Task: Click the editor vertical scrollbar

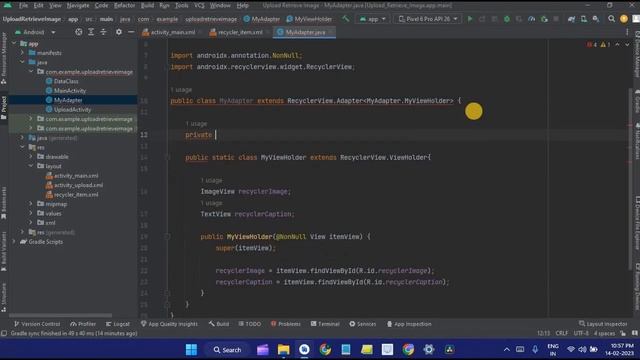Action: [630, 180]
